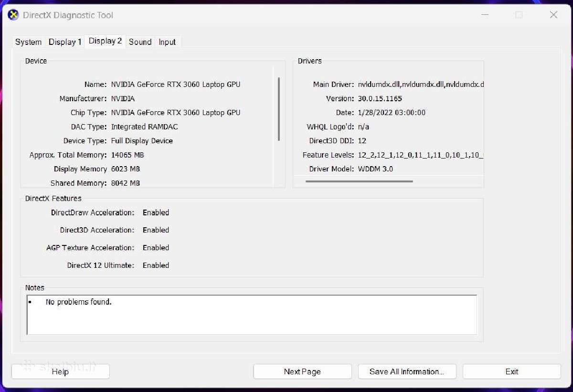Click the Manufacturer value 'NVIDIA'
Viewport: 573px width, 392px height.
coord(123,98)
